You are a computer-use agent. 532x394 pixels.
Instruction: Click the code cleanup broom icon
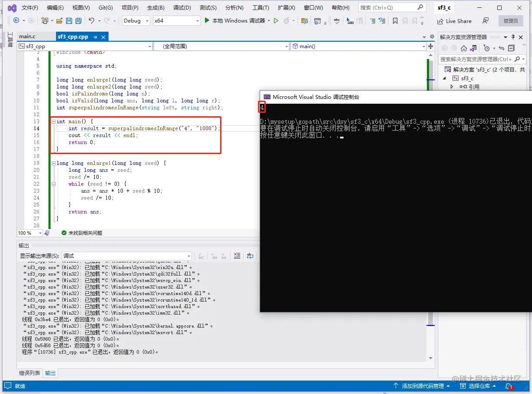pyautogui.click(x=47, y=233)
